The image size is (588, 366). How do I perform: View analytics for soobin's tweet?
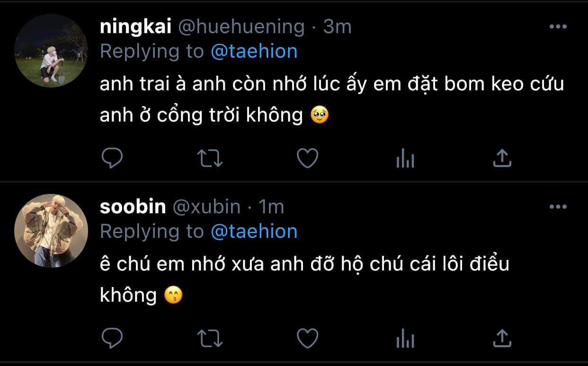405,339
